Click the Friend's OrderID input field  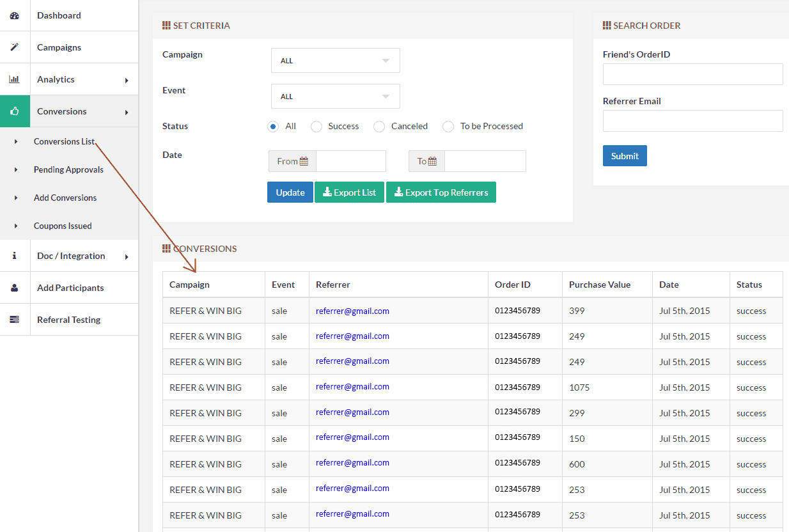pyautogui.click(x=692, y=74)
